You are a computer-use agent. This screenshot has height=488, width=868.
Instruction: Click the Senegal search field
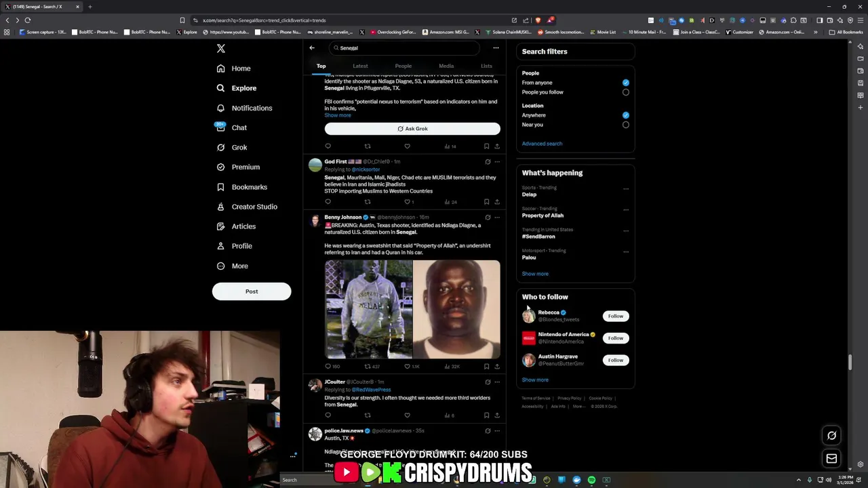[403, 48]
